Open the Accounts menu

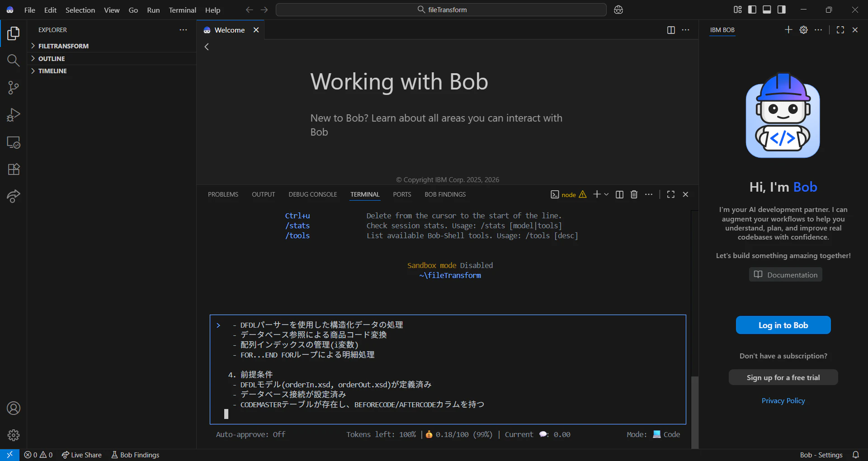(14, 408)
